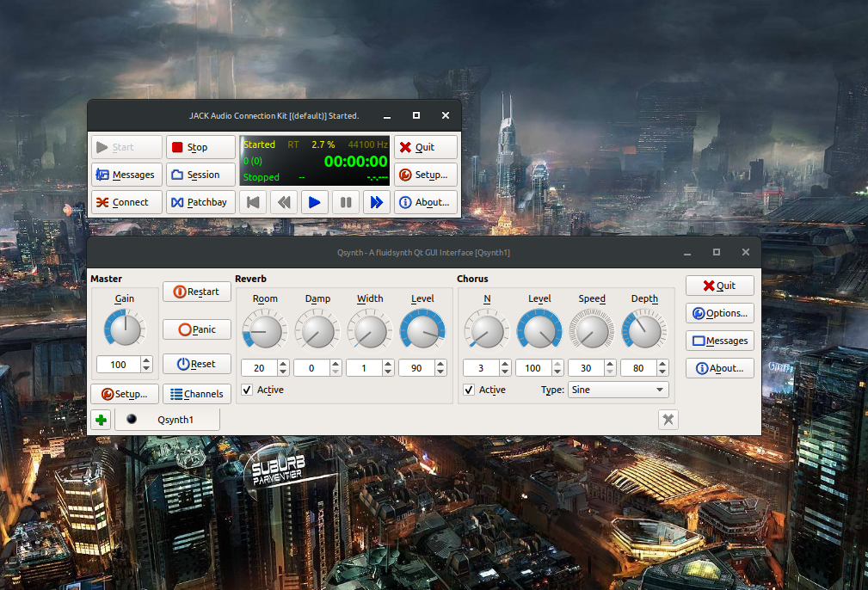The height and width of the screenshot is (590, 868).
Task: Pause the JACK transport
Action: 346,203
